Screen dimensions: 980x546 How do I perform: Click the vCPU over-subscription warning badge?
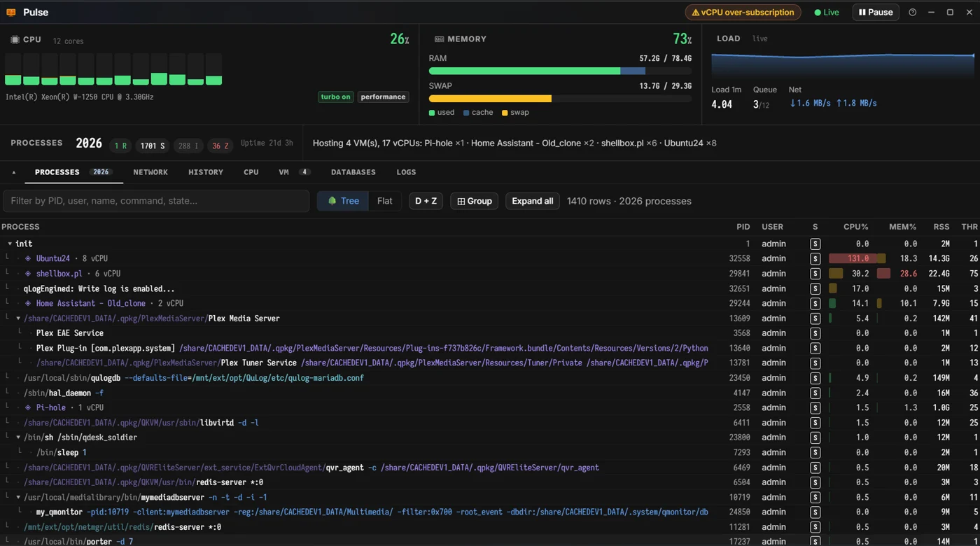pos(743,13)
